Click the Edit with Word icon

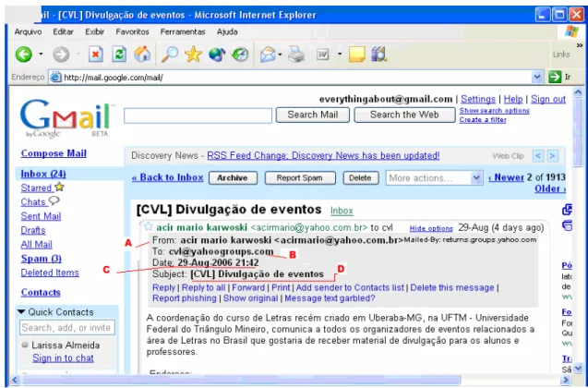pyautogui.click(x=322, y=55)
